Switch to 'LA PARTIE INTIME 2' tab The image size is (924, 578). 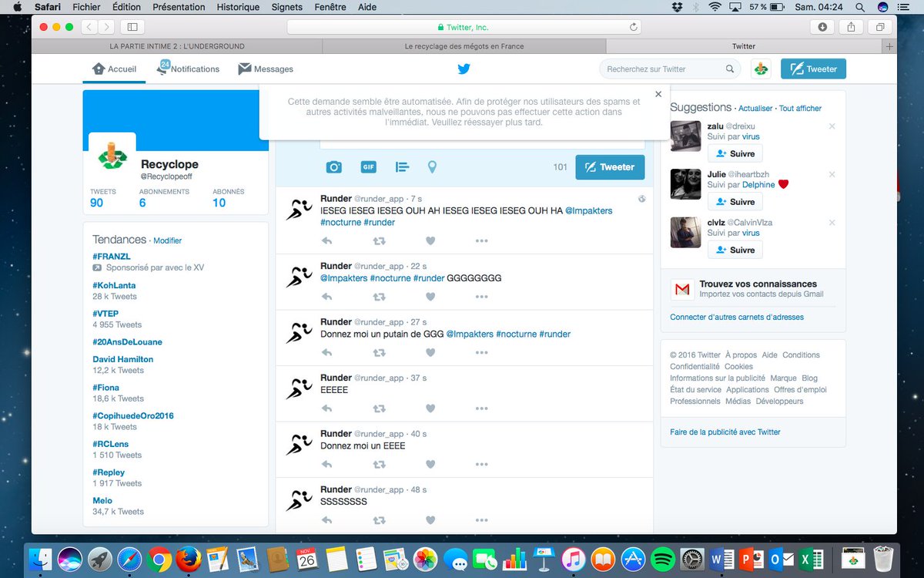point(177,46)
